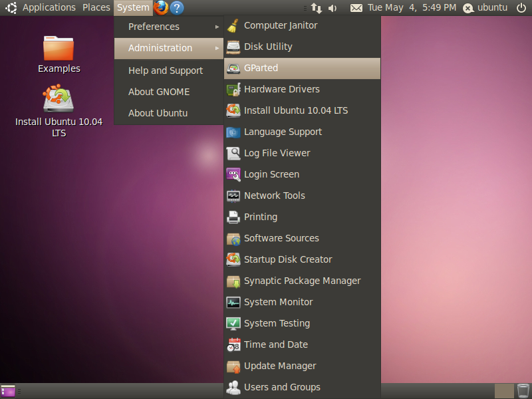The image size is (532, 399).
Task: Open Computer Janitor broom icon
Action: pyautogui.click(x=233, y=26)
